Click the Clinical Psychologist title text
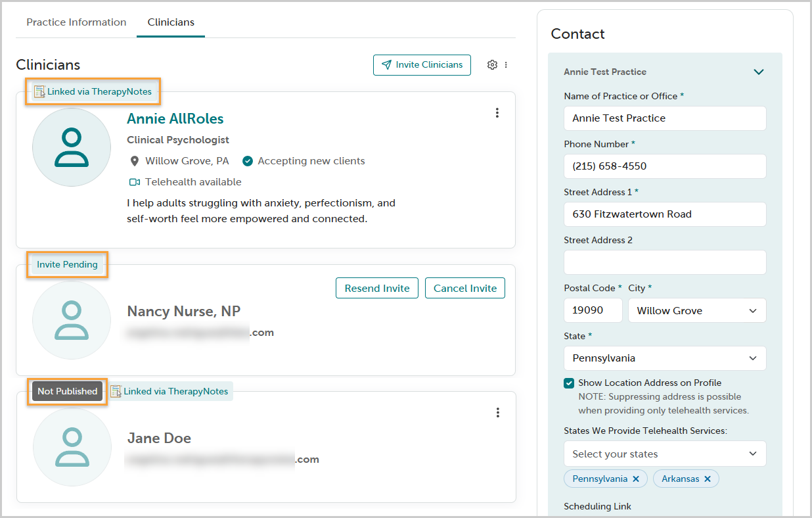The image size is (812, 518). (178, 140)
